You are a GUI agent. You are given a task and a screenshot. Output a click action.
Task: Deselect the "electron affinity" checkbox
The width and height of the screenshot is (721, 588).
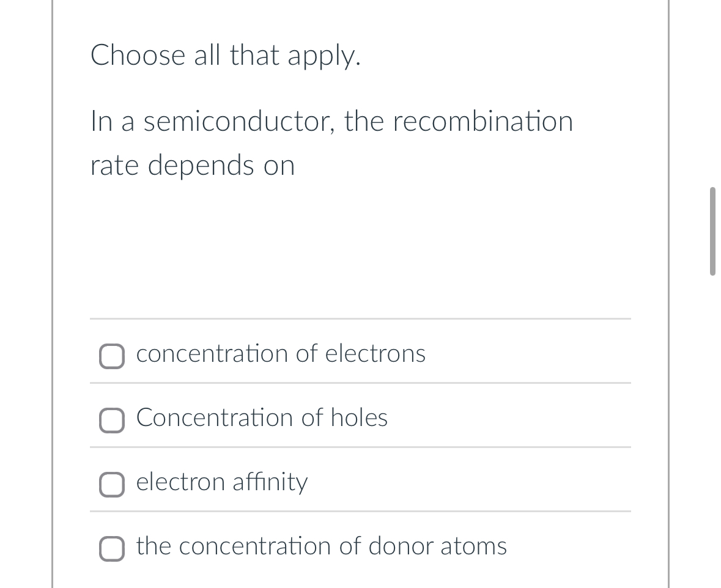[112, 485]
